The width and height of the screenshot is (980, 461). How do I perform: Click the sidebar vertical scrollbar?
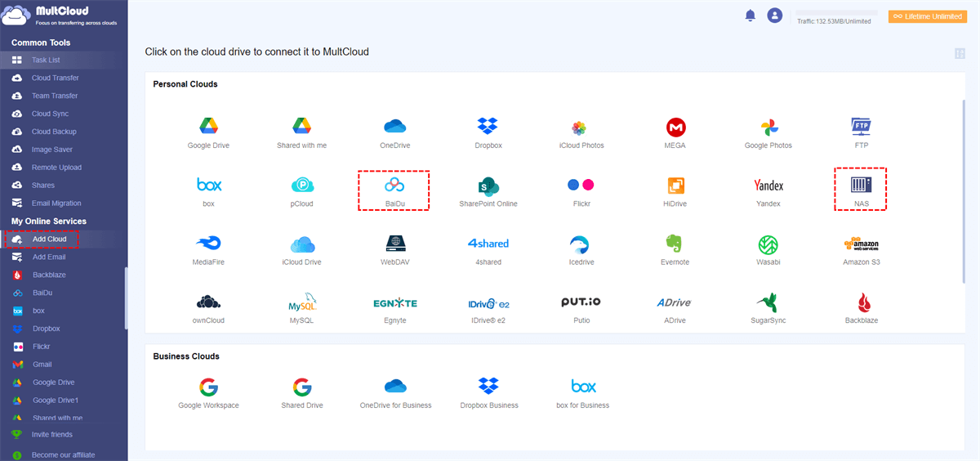126,298
